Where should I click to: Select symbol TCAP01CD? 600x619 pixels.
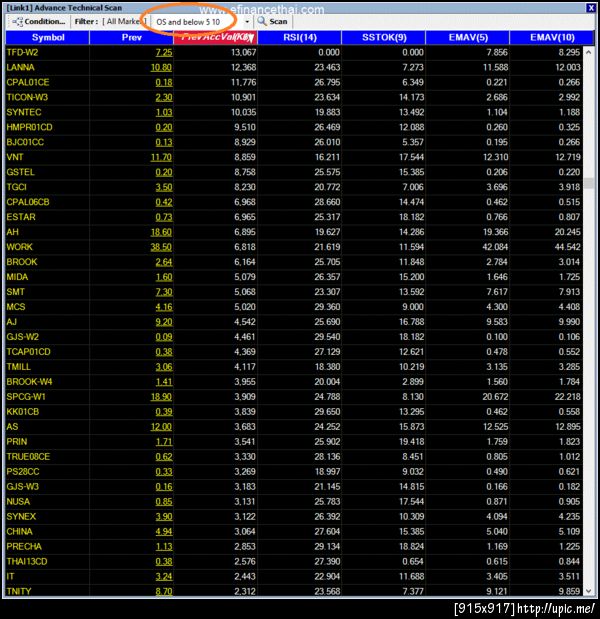pos(28,352)
